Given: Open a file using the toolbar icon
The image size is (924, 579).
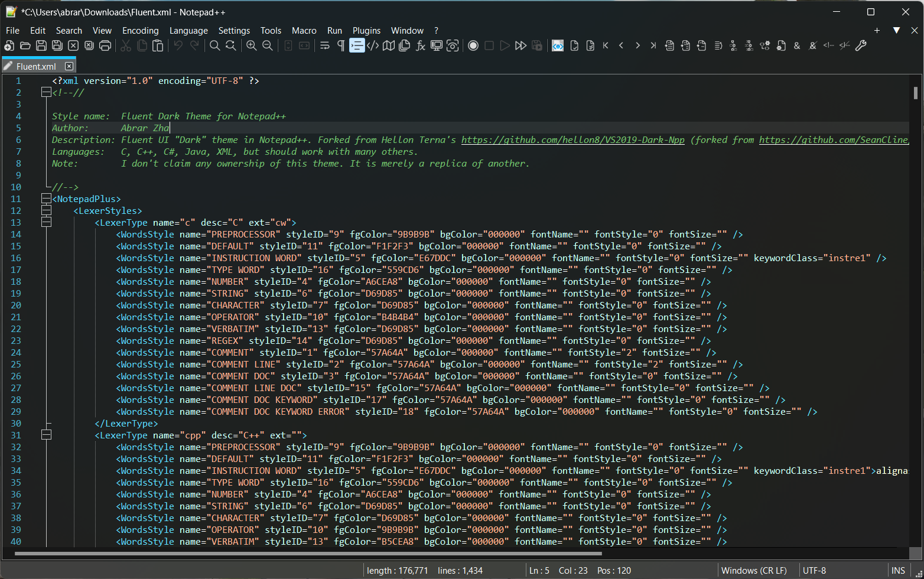Looking at the screenshot, I should [x=25, y=45].
